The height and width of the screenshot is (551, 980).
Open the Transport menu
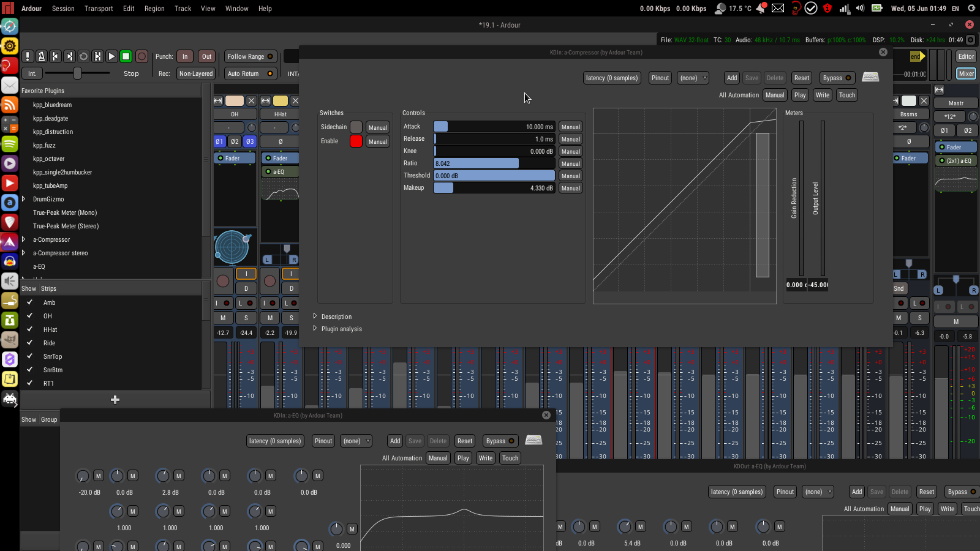(99, 9)
